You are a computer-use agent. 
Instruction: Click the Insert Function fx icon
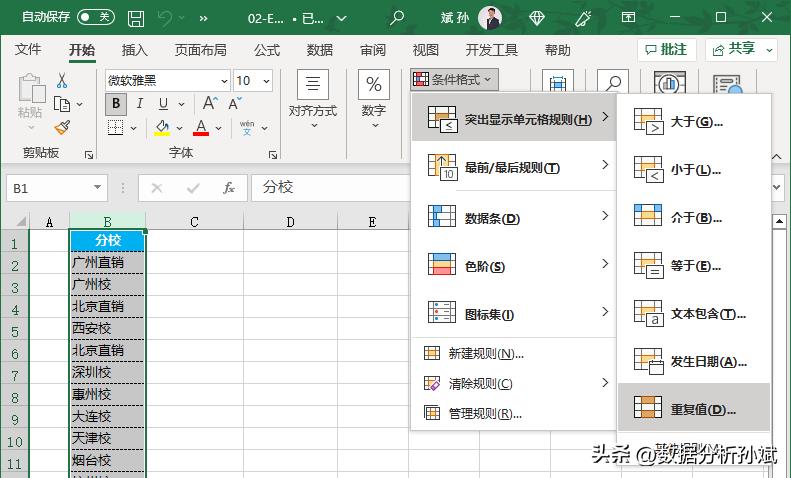tap(229, 187)
